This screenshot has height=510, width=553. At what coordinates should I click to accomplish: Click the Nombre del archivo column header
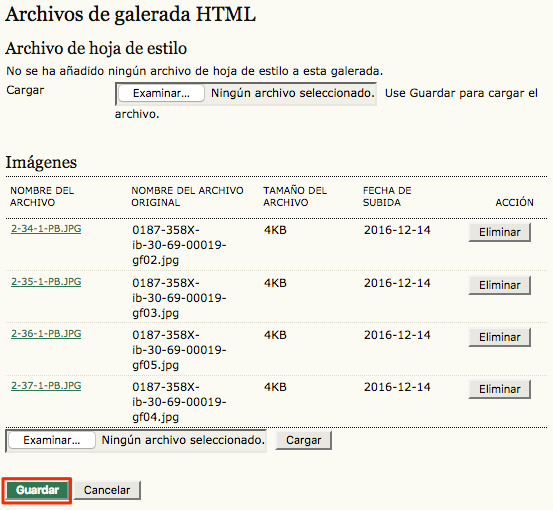(42, 196)
